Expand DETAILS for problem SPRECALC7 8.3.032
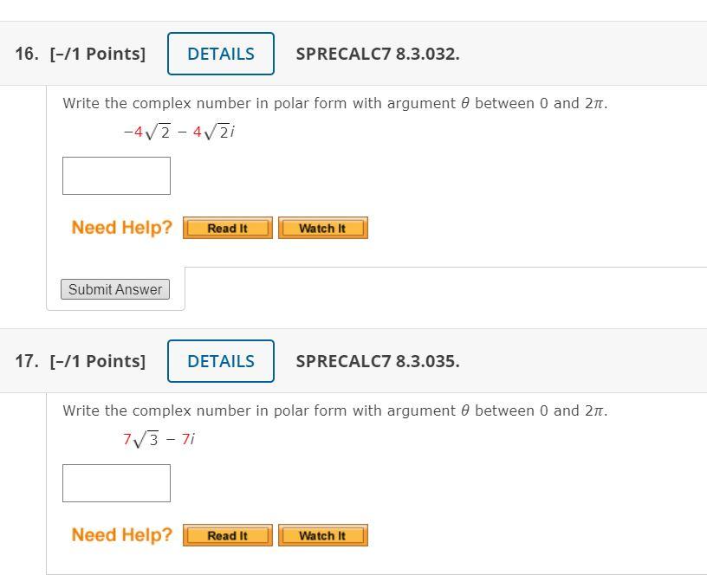Screen dimensions: 707x588 [x=220, y=53]
